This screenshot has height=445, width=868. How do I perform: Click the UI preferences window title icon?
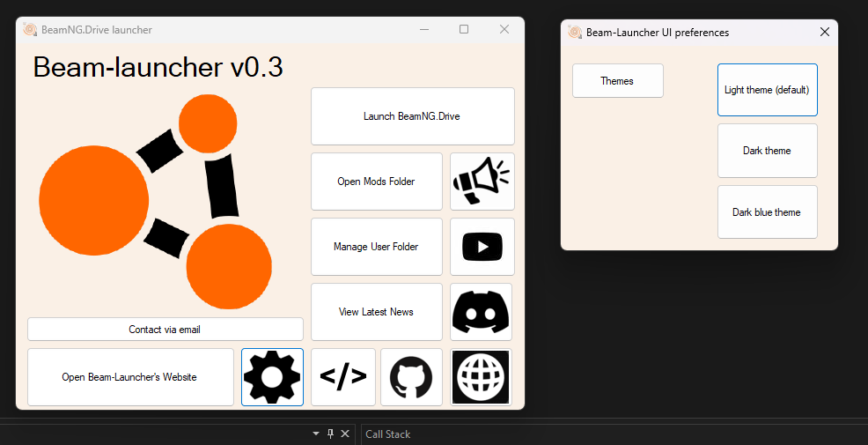click(x=575, y=32)
